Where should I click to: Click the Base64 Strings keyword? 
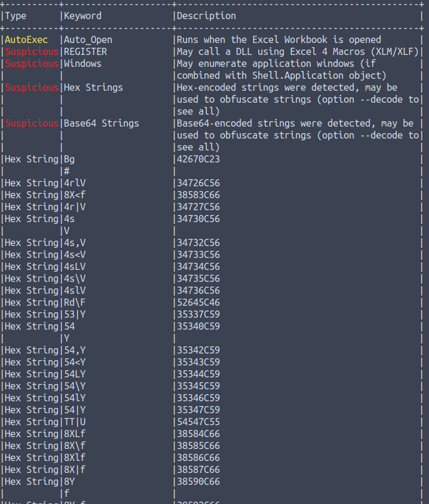tap(101, 124)
